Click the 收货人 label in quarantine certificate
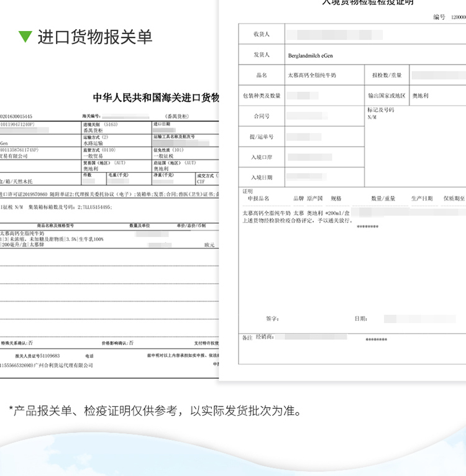Viewport: 466px width, 476px height. [x=262, y=34]
